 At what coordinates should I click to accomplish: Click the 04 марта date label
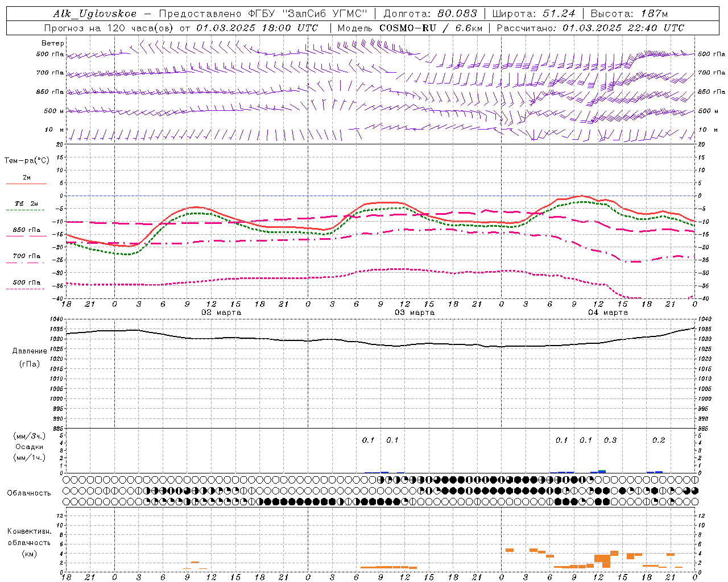click(608, 313)
